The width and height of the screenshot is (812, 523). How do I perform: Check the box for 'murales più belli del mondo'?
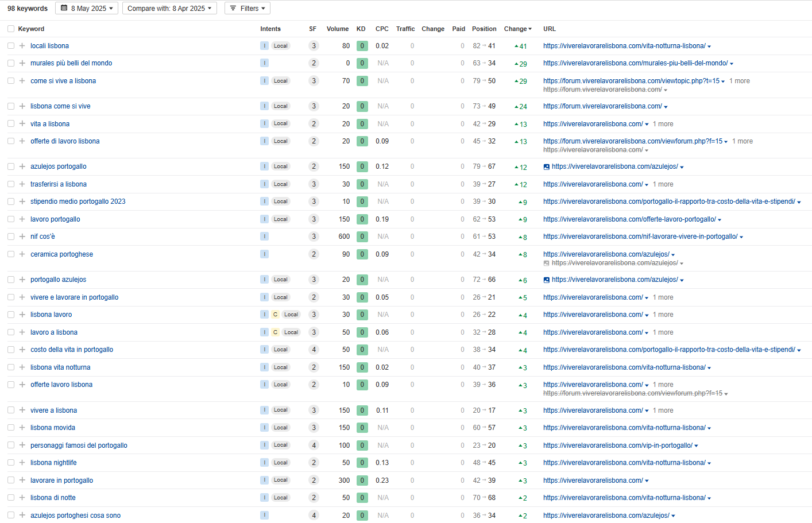11,63
